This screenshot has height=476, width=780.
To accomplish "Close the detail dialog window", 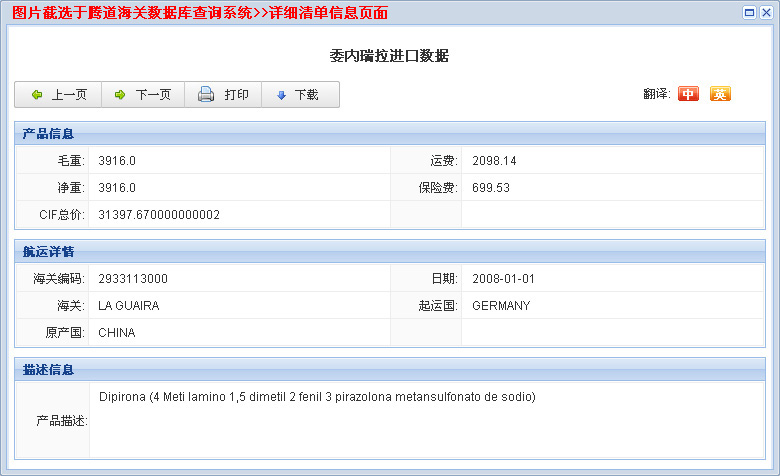I will tap(765, 12).
